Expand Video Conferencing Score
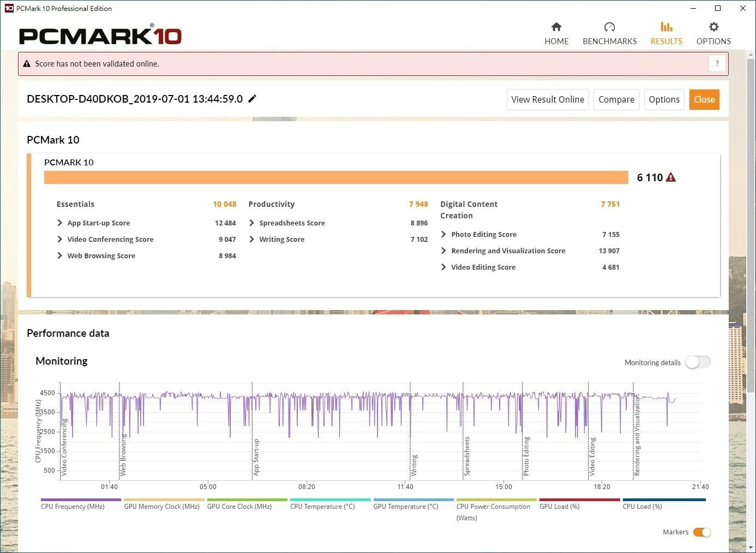The width and height of the screenshot is (756, 553). (60, 239)
